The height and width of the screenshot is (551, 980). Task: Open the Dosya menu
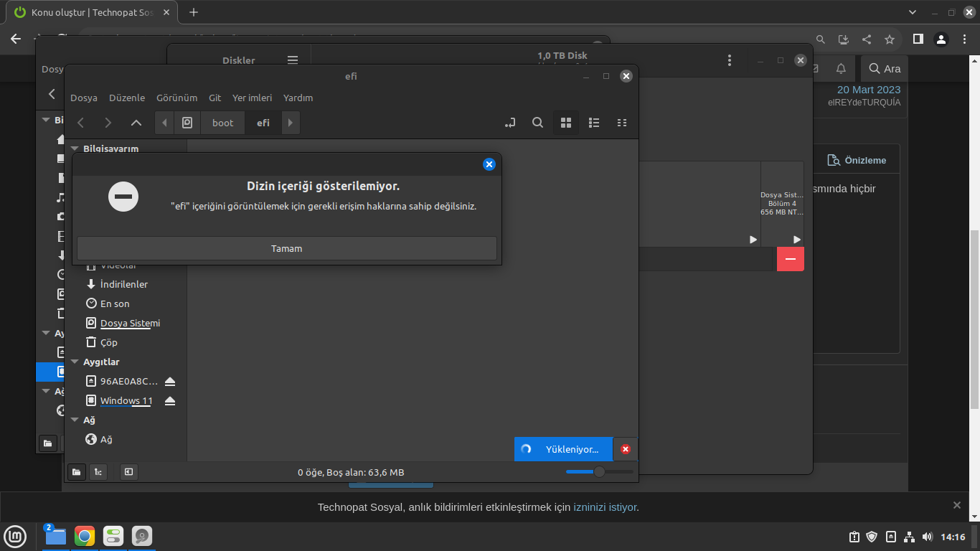84,98
